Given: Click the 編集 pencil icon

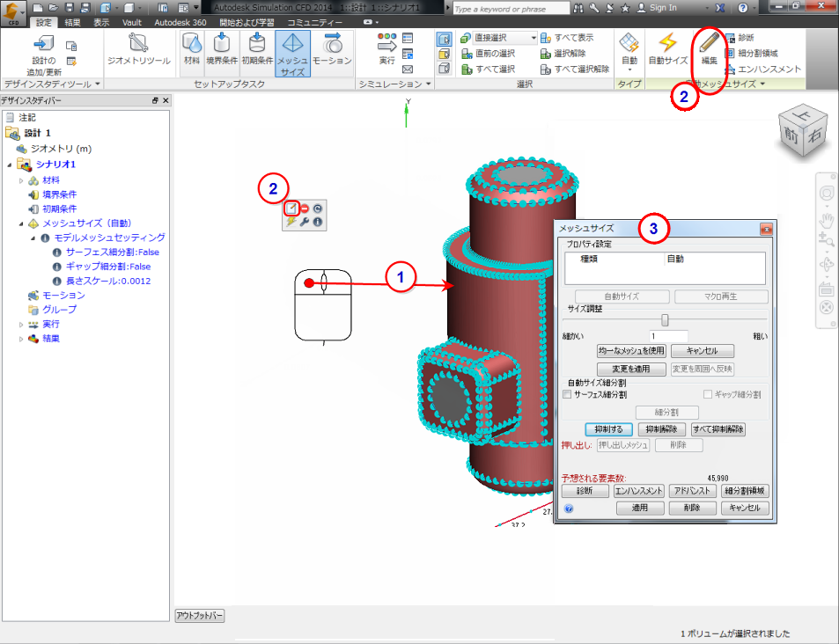Looking at the screenshot, I should click(x=709, y=49).
